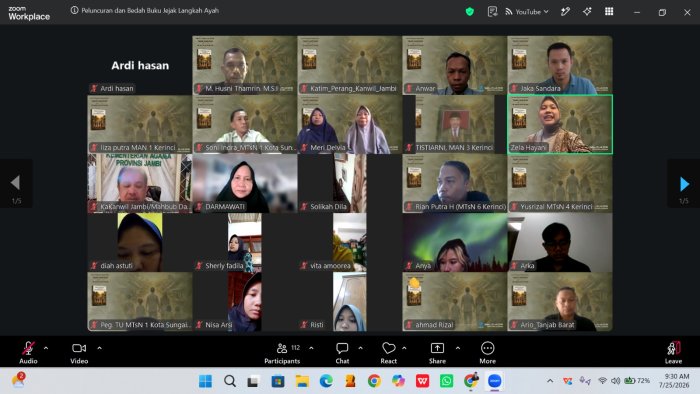Click the name label M. Husni Thamrin, M.S.I

(242, 89)
